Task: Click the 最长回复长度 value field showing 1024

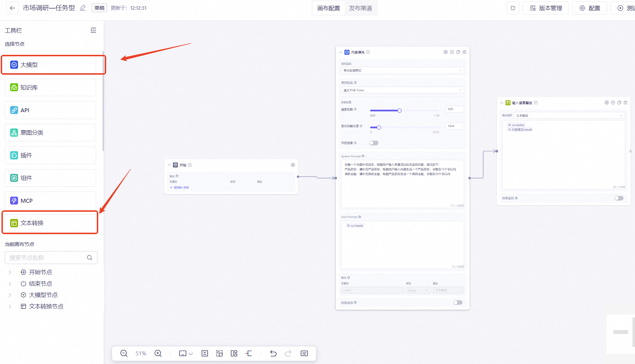Action: coord(455,126)
